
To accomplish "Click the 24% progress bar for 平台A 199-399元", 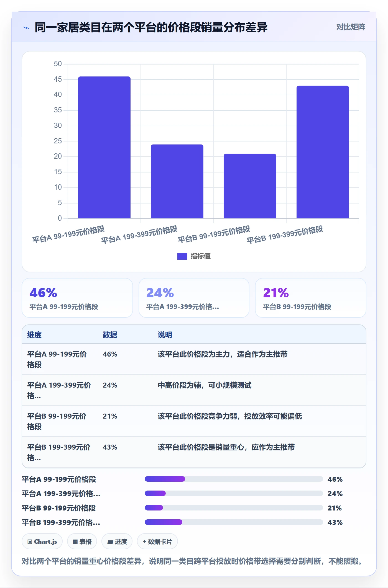I will click(234, 493).
